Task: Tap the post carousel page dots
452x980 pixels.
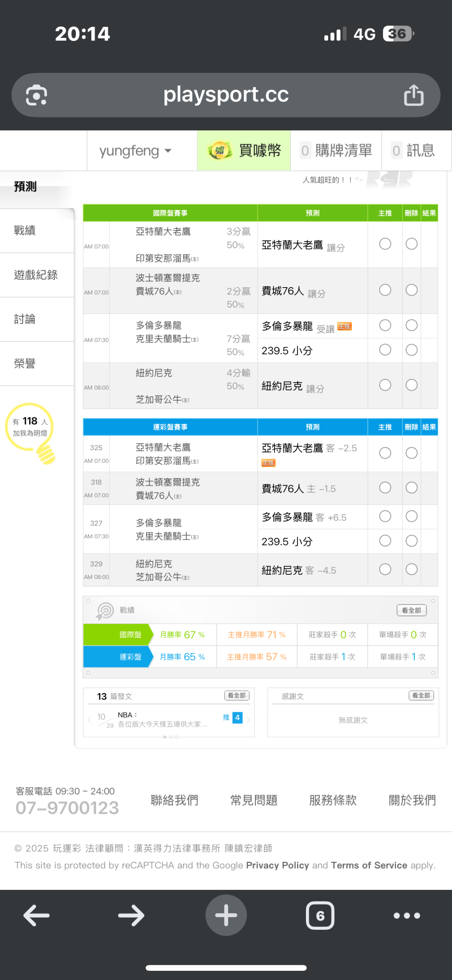Action: (171, 737)
